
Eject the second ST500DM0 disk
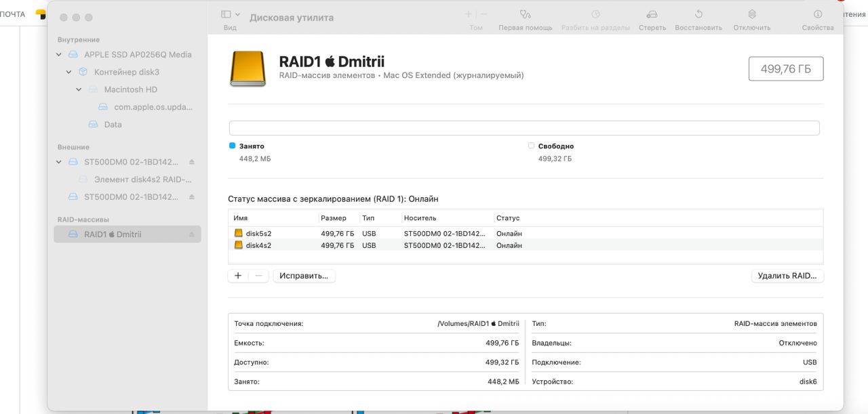coord(191,197)
